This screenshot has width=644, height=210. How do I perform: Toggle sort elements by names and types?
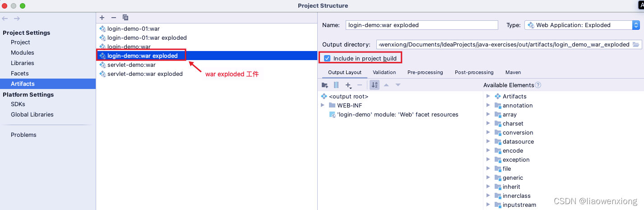(x=375, y=85)
